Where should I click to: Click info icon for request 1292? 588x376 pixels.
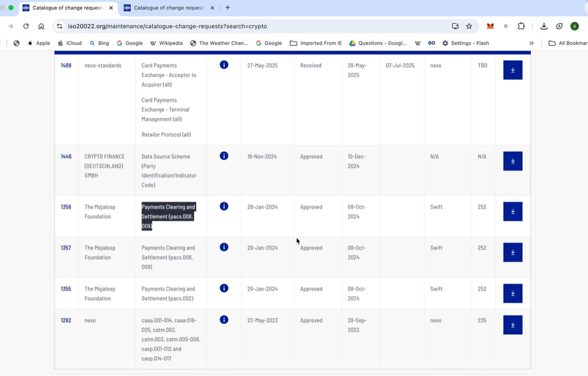coord(224,320)
